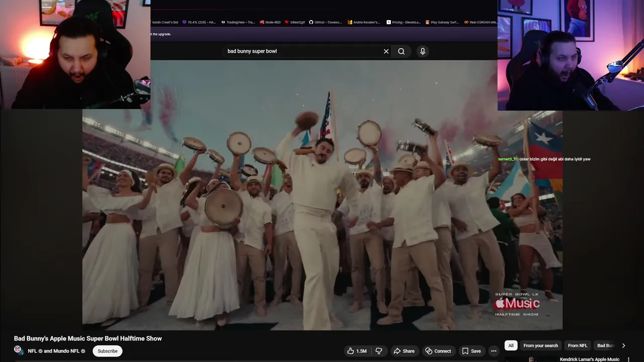Screen dimensions: 644x362
Task: Click the Connect button
Action: (x=438, y=351)
